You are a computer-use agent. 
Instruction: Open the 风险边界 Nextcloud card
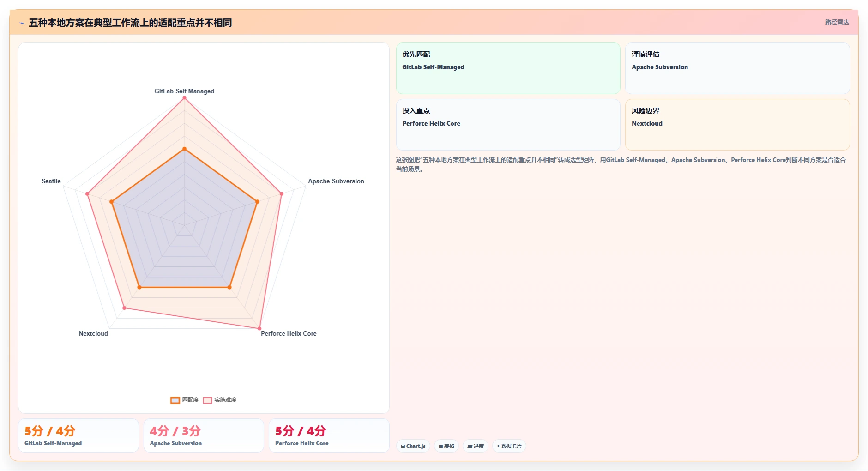(737, 125)
